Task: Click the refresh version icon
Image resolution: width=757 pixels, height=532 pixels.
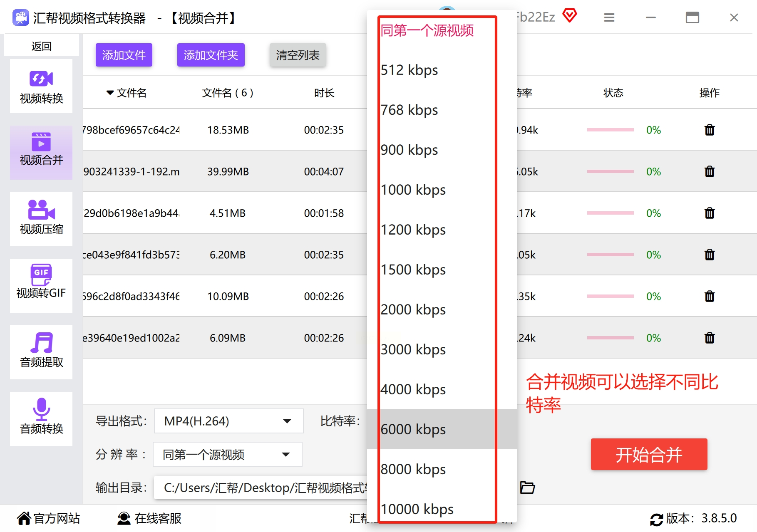Action: coord(656,519)
